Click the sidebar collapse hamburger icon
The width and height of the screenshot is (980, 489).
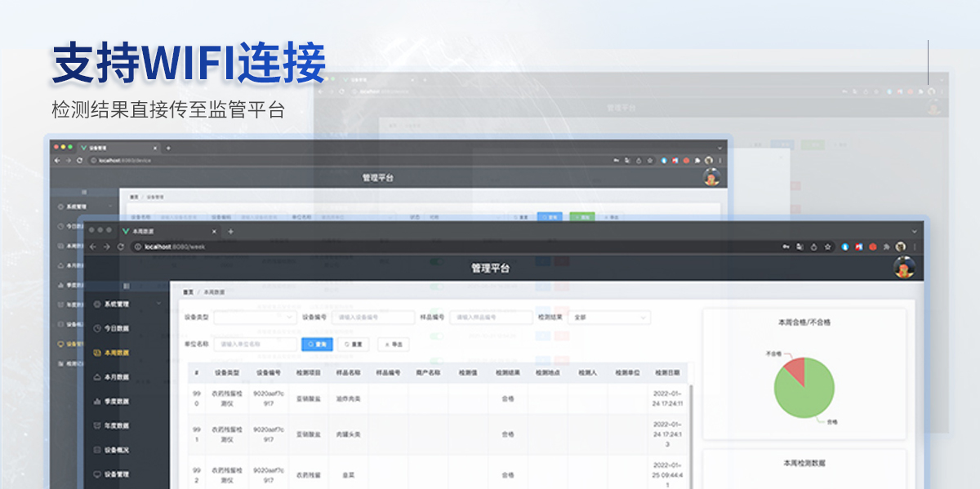click(x=126, y=286)
